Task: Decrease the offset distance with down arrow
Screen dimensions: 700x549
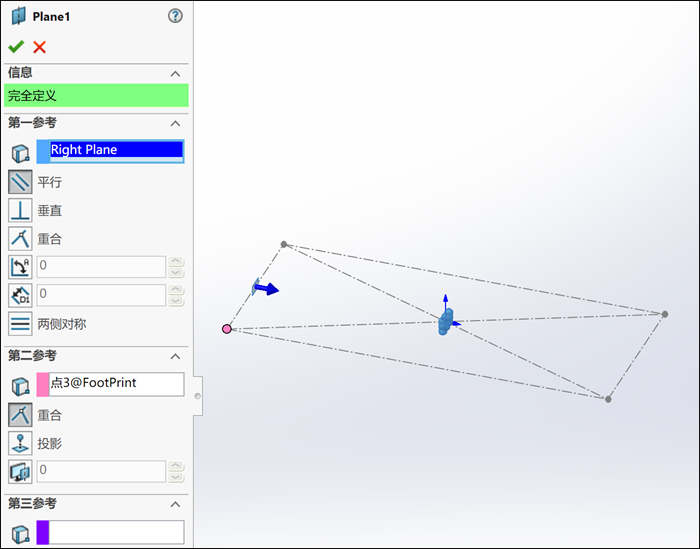Action: click(x=176, y=301)
